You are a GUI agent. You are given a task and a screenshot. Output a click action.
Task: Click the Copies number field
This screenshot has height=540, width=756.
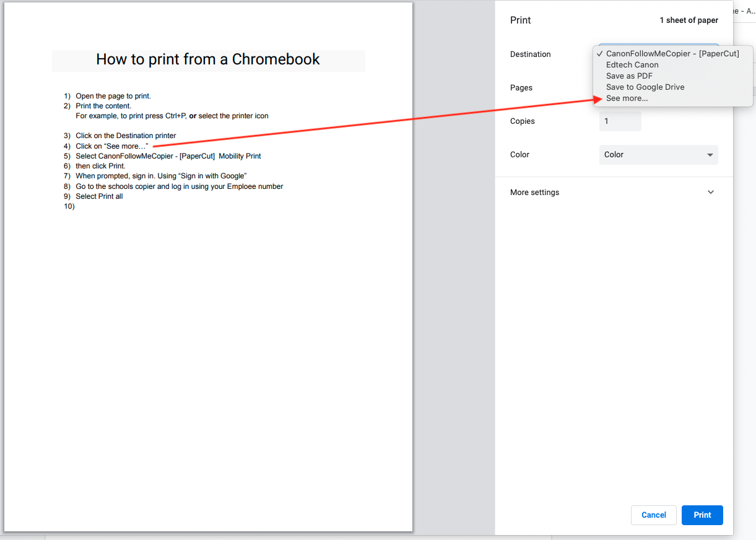pyautogui.click(x=620, y=121)
